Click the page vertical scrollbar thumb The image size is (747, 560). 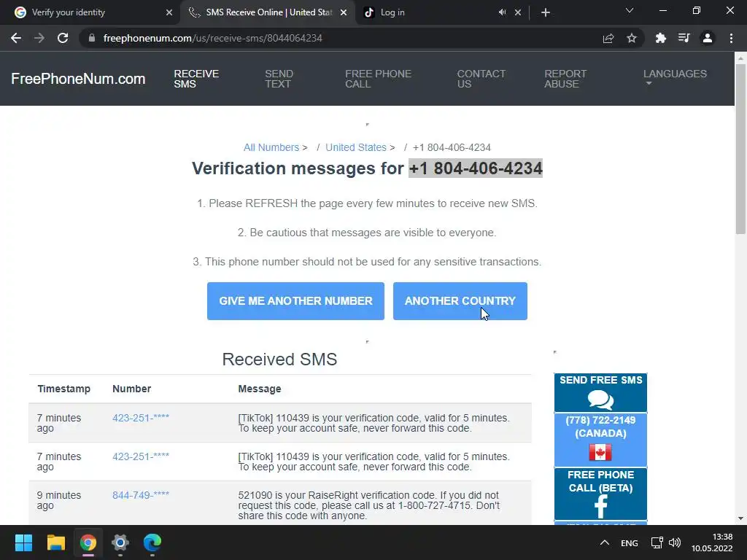click(740, 149)
